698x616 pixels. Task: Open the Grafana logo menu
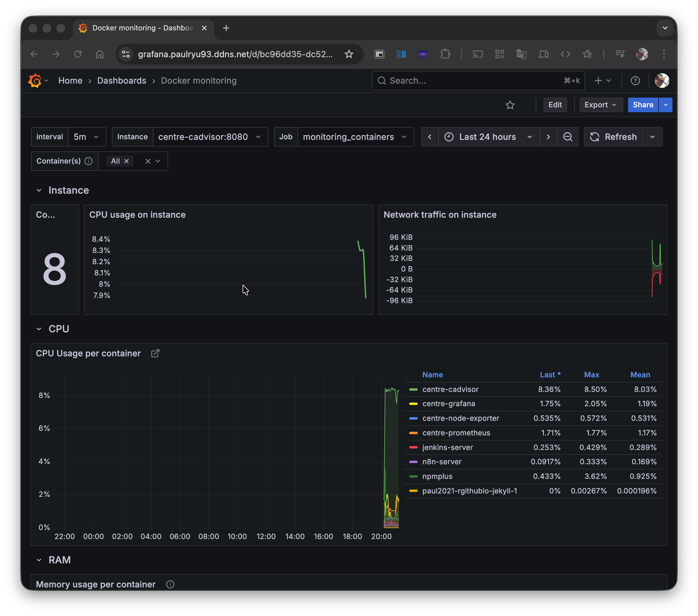pyautogui.click(x=35, y=81)
